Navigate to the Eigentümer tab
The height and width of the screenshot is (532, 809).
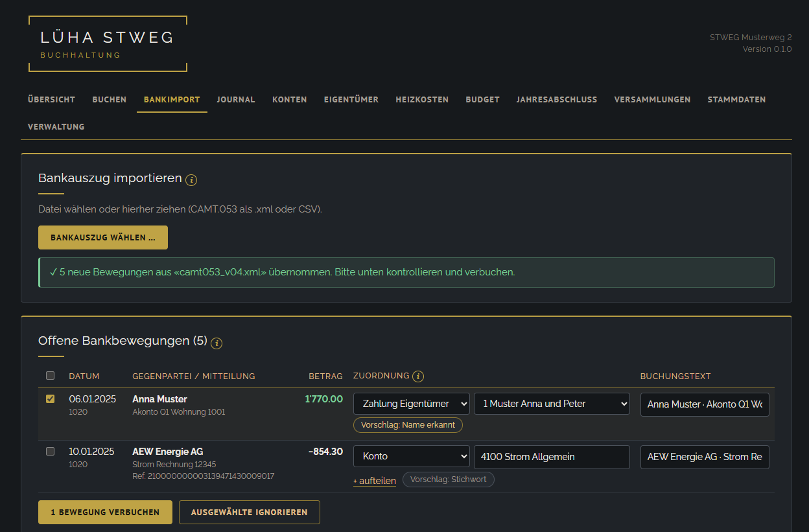[351, 100]
